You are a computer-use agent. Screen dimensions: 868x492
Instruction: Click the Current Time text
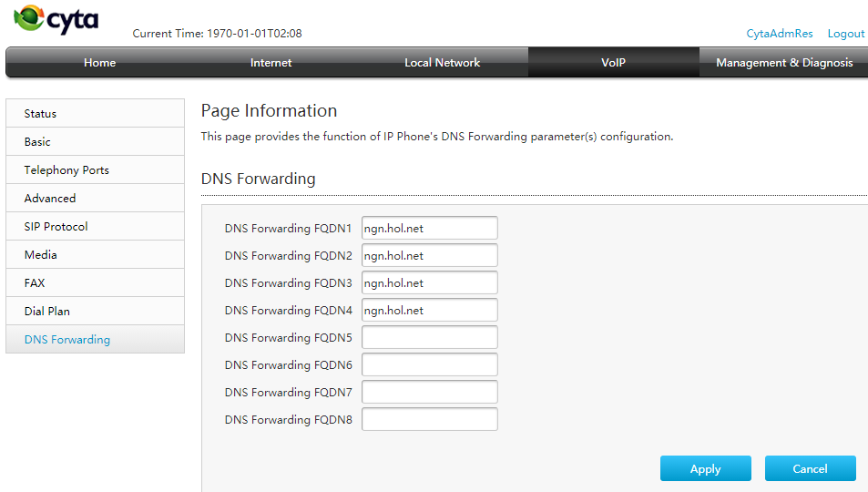[x=217, y=33]
